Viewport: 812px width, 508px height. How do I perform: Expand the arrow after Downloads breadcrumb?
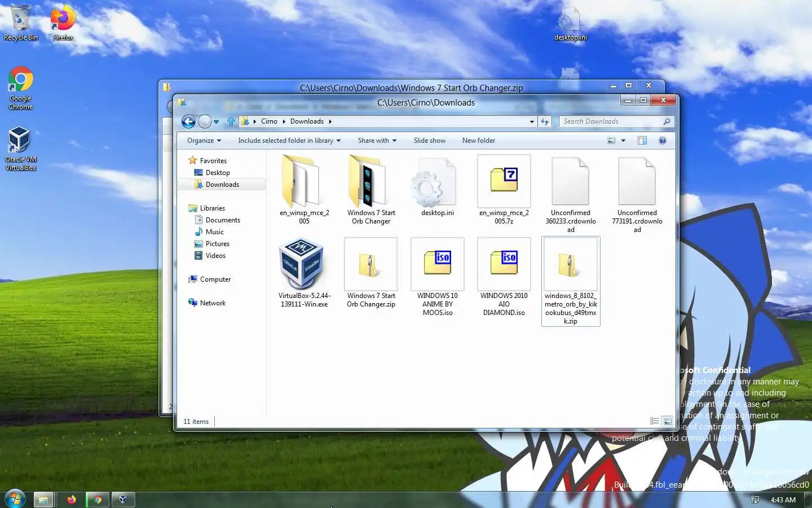tap(330, 121)
